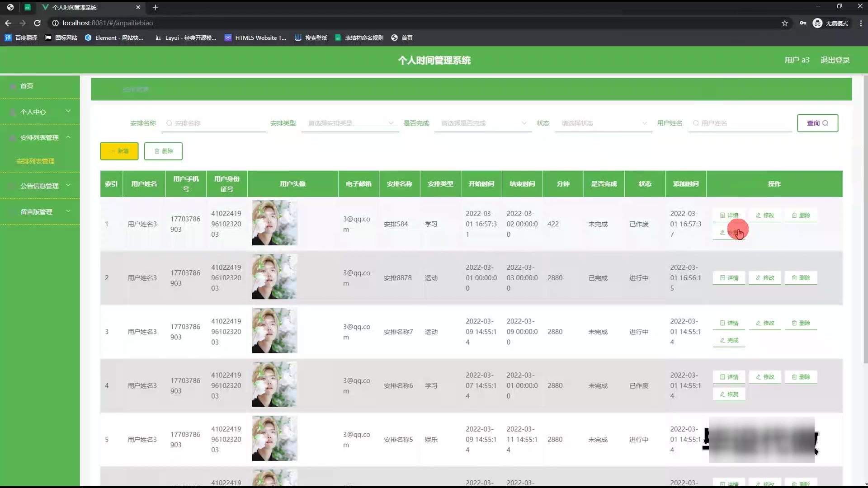
Task: Open the 状态 dropdown filter
Action: click(x=603, y=123)
